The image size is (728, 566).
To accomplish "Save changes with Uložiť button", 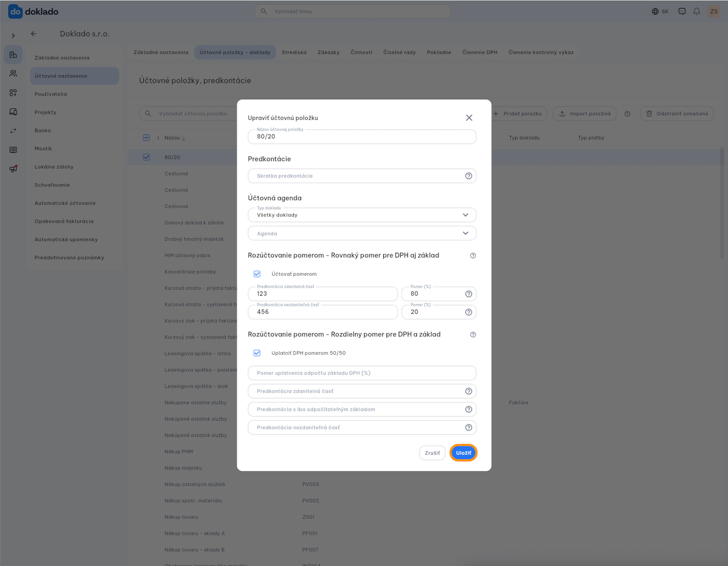I will click(463, 453).
